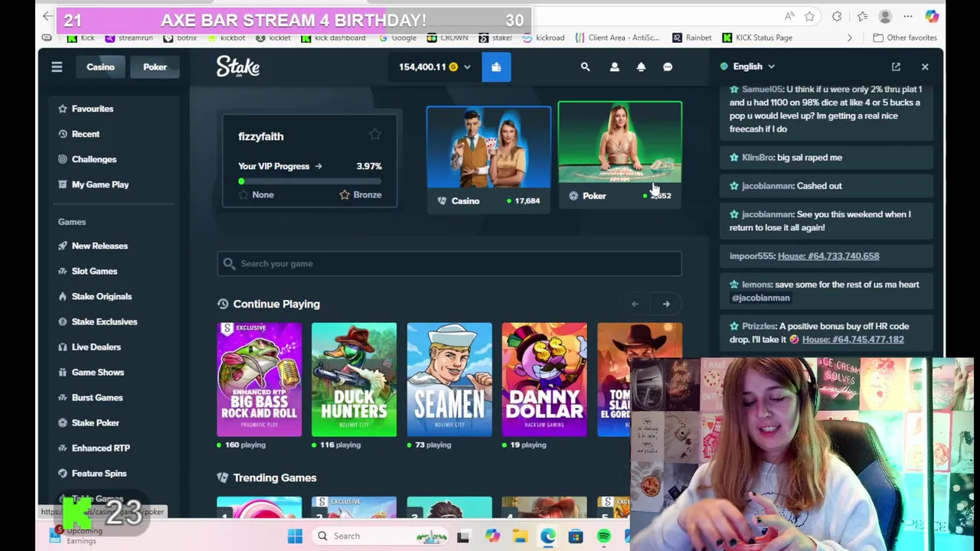Open Spotify from the taskbar
Viewport: 980px width, 551px height.
(x=604, y=536)
